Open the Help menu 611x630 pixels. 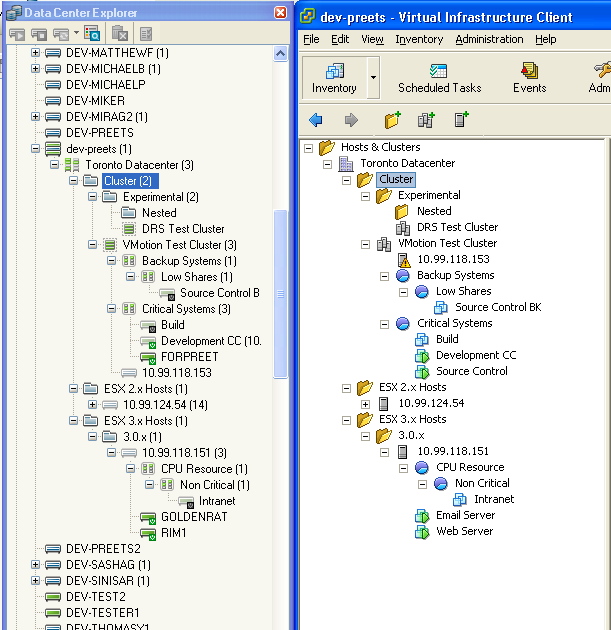[x=546, y=39]
